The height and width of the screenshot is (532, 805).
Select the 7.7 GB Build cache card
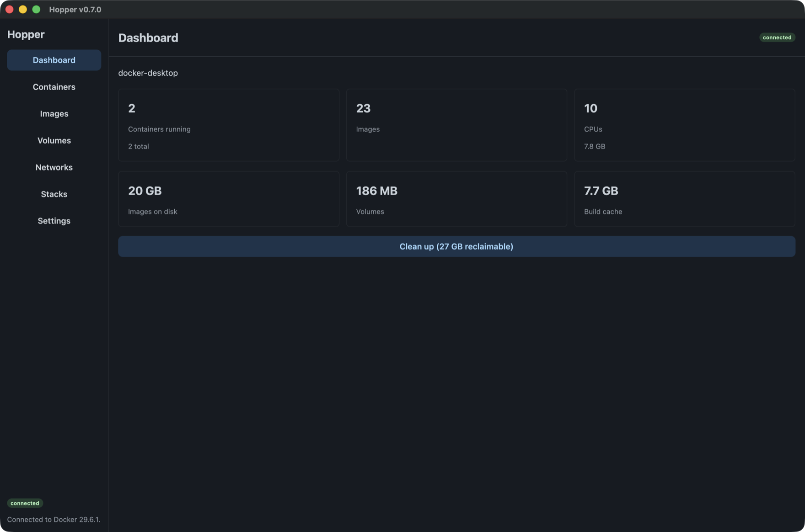coord(685,199)
